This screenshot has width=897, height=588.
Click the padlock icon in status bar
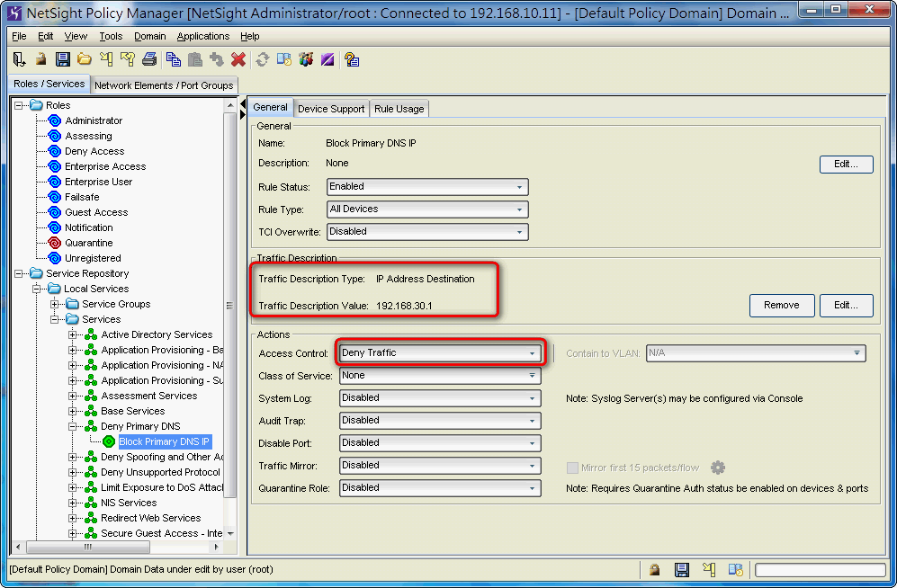pyautogui.click(x=654, y=569)
